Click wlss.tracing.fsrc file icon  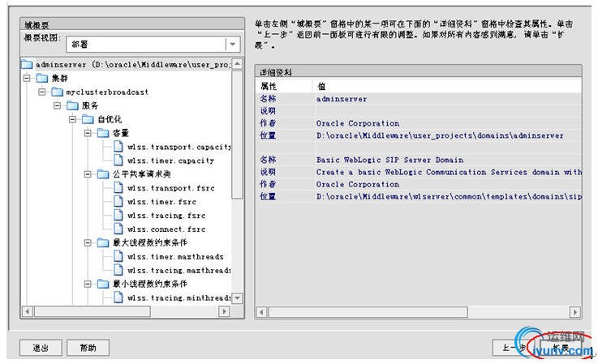click(118, 216)
